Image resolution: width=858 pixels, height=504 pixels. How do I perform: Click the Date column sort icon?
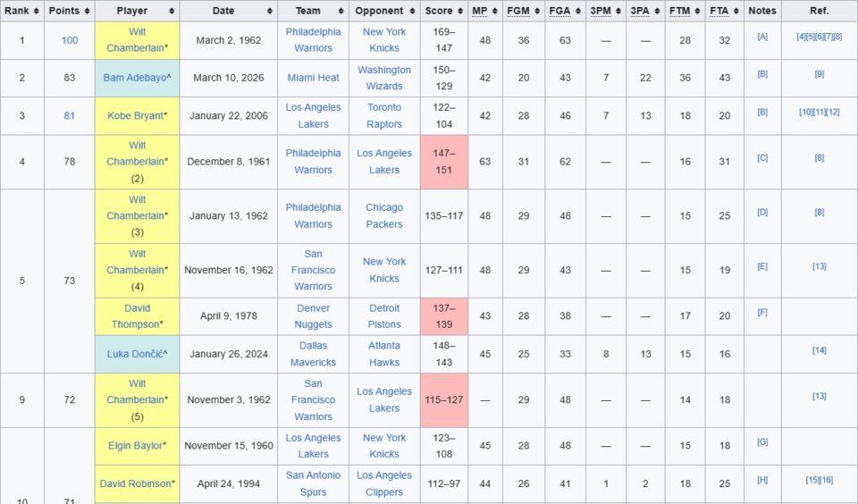point(270,12)
